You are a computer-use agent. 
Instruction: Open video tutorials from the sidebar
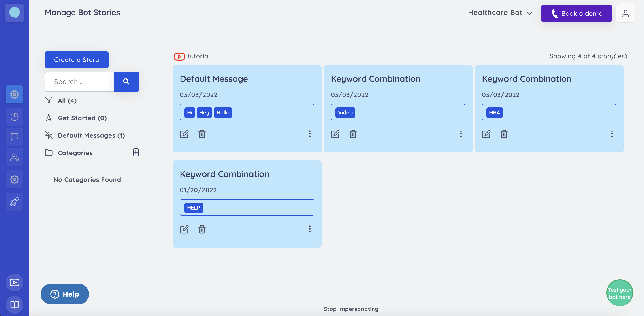pyautogui.click(x=14, y=282)
